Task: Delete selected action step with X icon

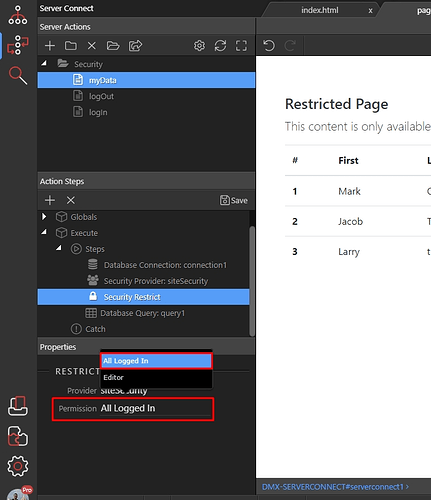Action: pos(71,200)
